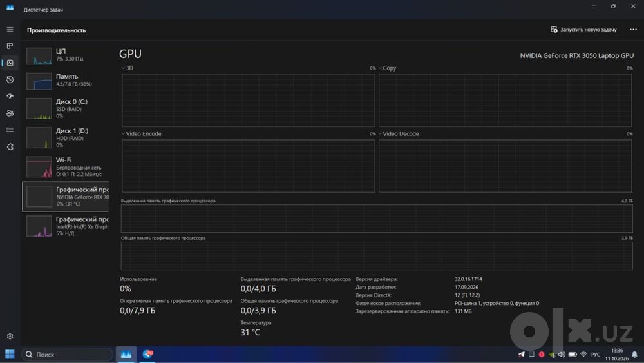Viewport: 644px width, 363px height.
Task: Open the App history page icon
Action: (x=10, y=79)
